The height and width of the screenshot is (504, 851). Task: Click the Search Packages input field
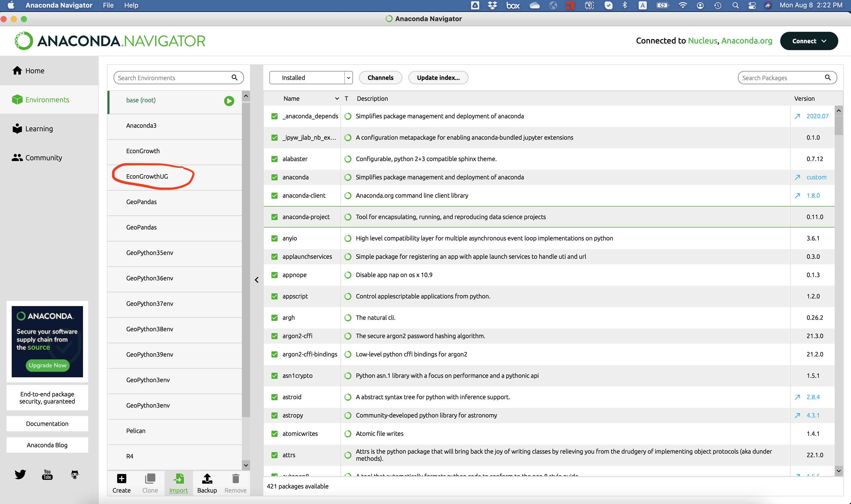pyautogui.click(x=780, y=77)
